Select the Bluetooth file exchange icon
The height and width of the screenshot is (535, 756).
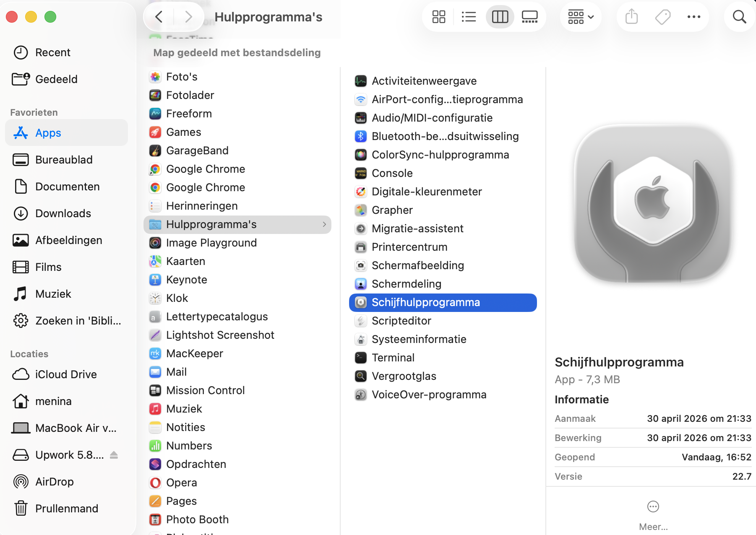361,136
